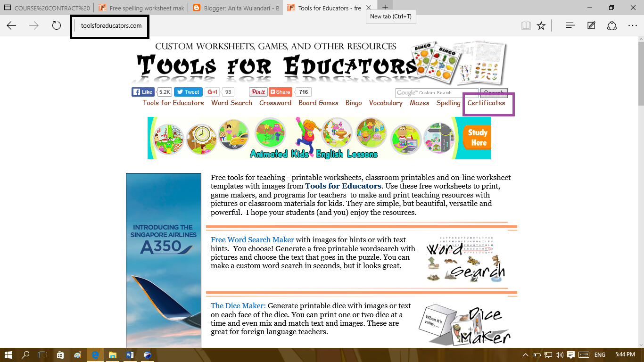Open taskbar Search magnifier icon
The width and height of the screenshot is (644, 362).
(x=25, y=355)
